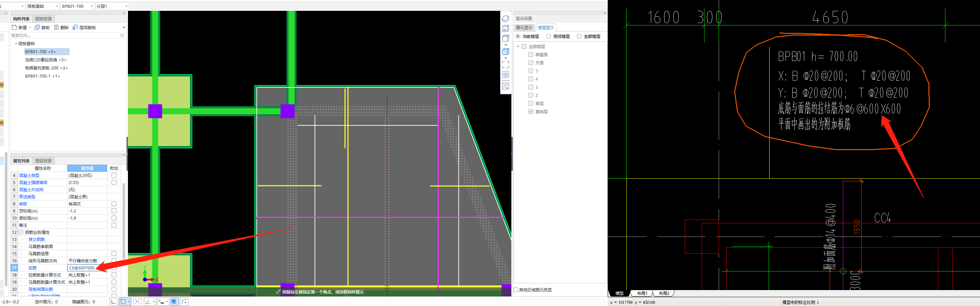This screenshot has height=306, width=980.
Task: Close the 属性列表 panel
Action: 124,155
